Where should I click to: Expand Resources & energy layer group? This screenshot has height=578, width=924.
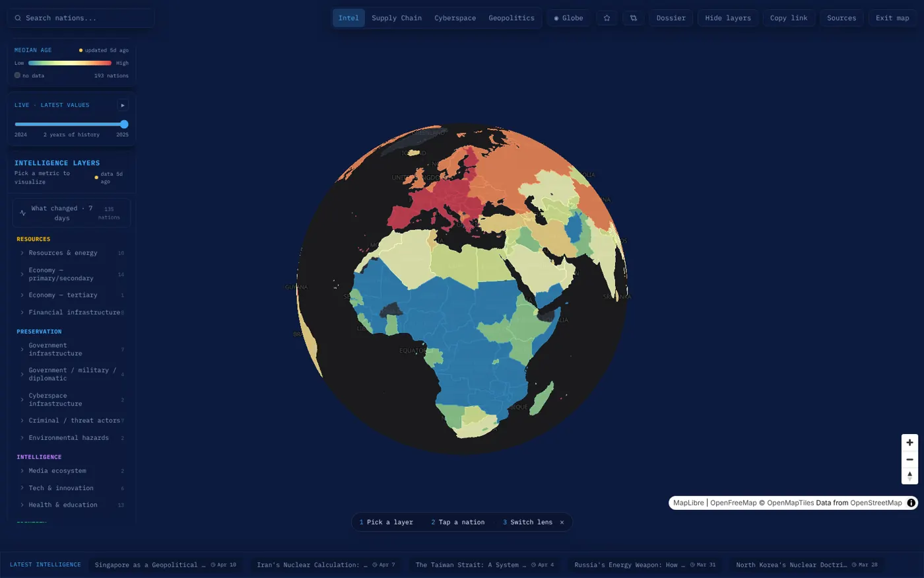click(71, 253)
